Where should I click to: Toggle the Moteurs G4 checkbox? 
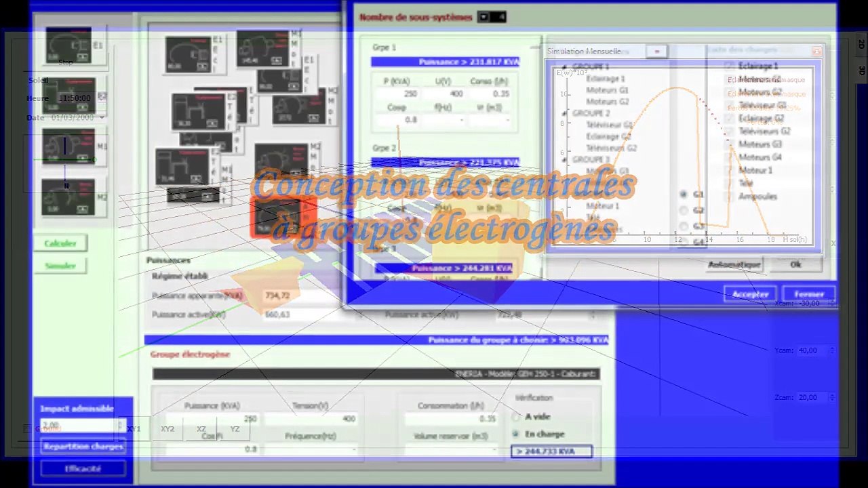(x=729, y=157)
